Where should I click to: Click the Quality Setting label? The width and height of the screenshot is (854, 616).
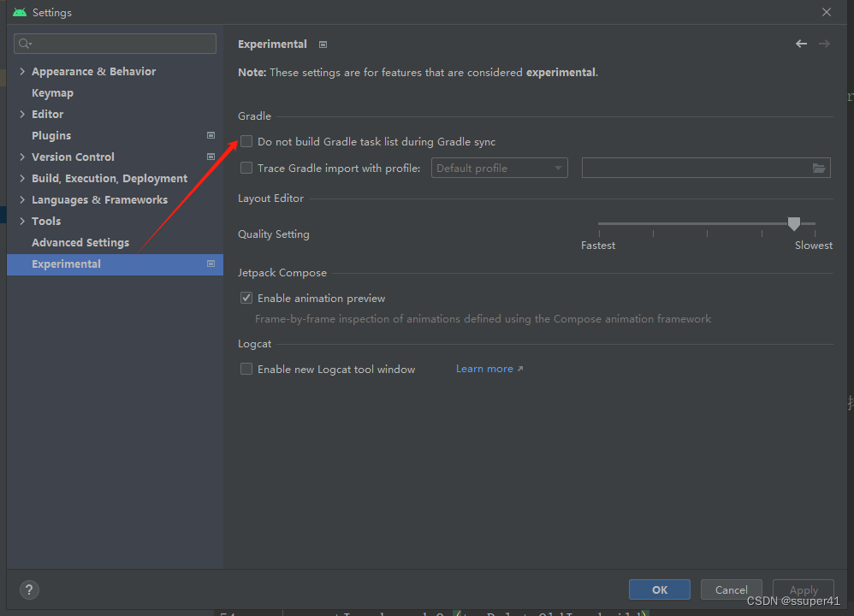click(x=274, y=234)
